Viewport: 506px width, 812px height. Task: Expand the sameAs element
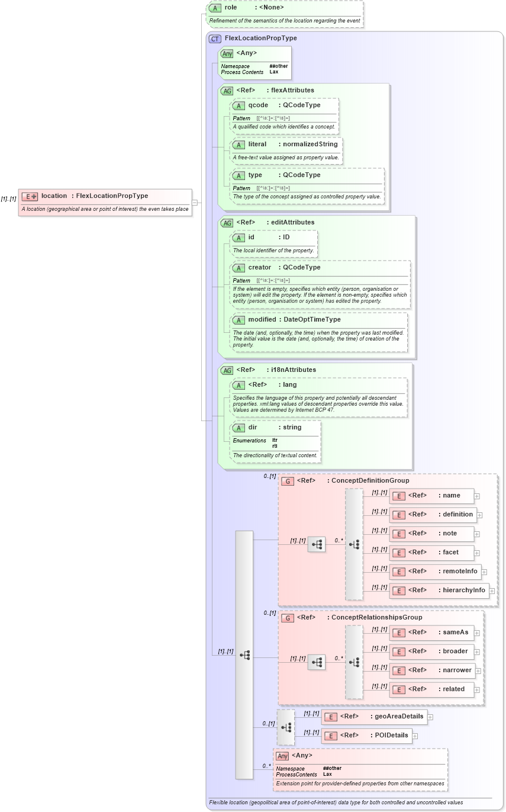(x=477, y=633)
